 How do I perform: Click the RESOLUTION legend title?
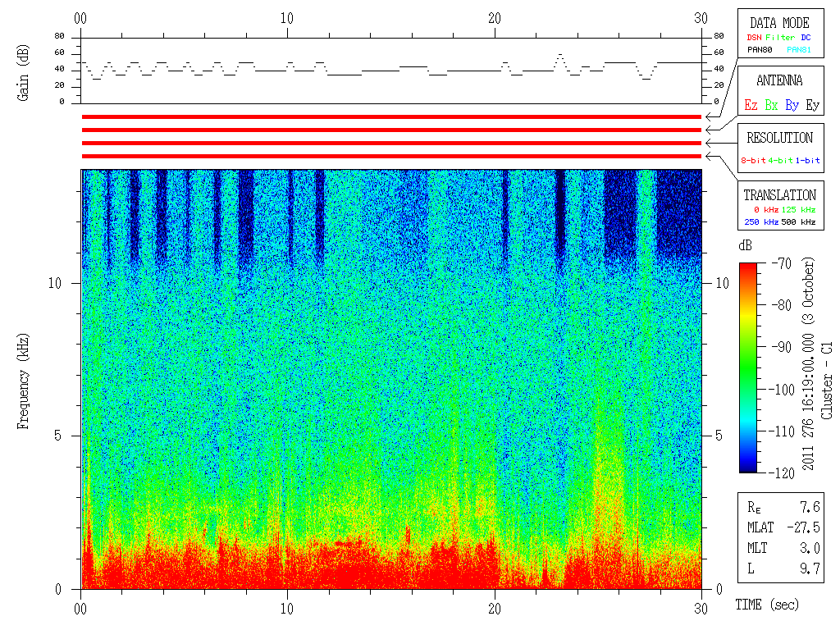(x=780, y=138)
